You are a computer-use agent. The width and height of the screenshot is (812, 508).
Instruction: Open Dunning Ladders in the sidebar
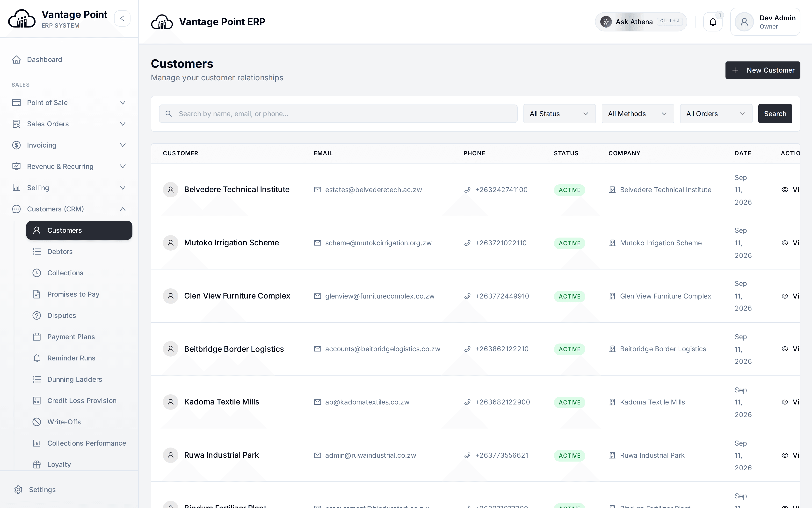pyautogui.click(x=79, y=379)
